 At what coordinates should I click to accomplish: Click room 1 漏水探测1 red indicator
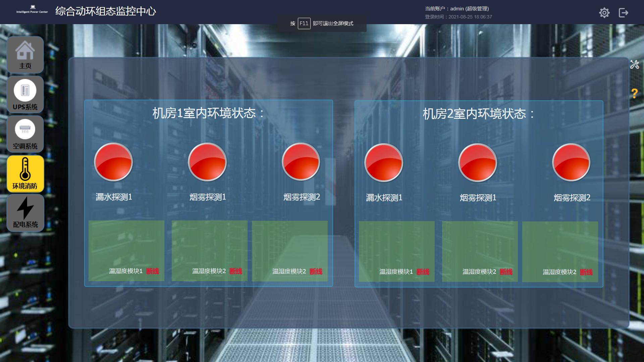[113, 162]
